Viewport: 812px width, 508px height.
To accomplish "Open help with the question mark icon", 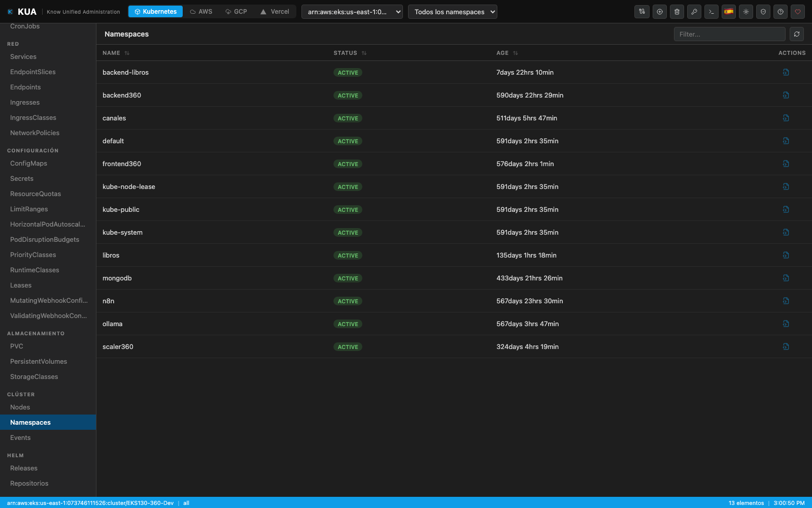I will pyautogui.click(x=781, y=12).
